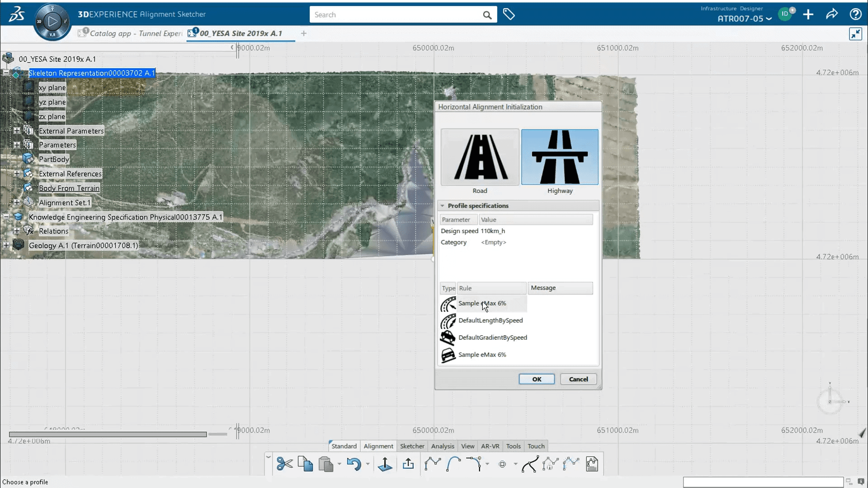Select the Road profile type

click(479, 157)
